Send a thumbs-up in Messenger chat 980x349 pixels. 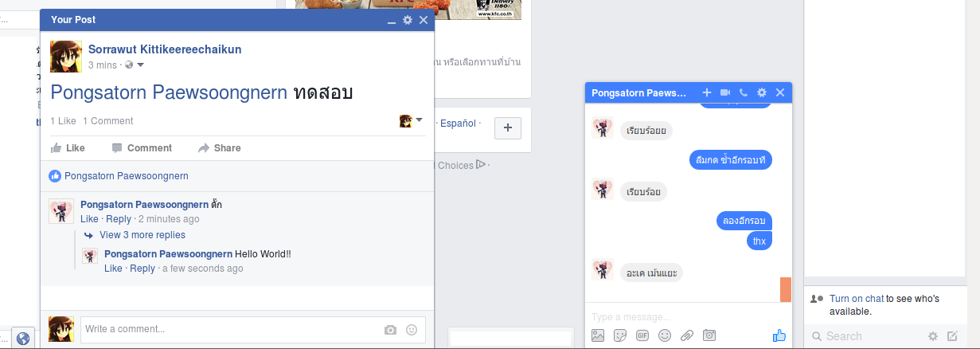(779, 335)
